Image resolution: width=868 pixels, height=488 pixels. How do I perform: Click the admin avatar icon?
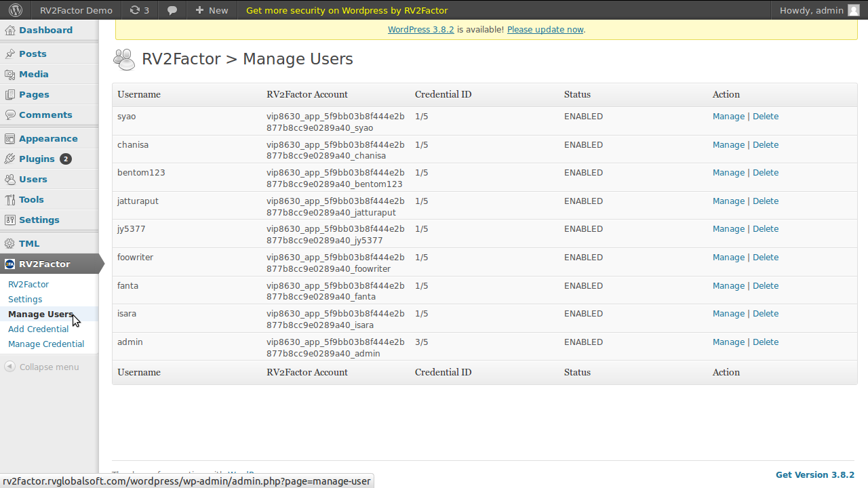(x=854, y=10)
